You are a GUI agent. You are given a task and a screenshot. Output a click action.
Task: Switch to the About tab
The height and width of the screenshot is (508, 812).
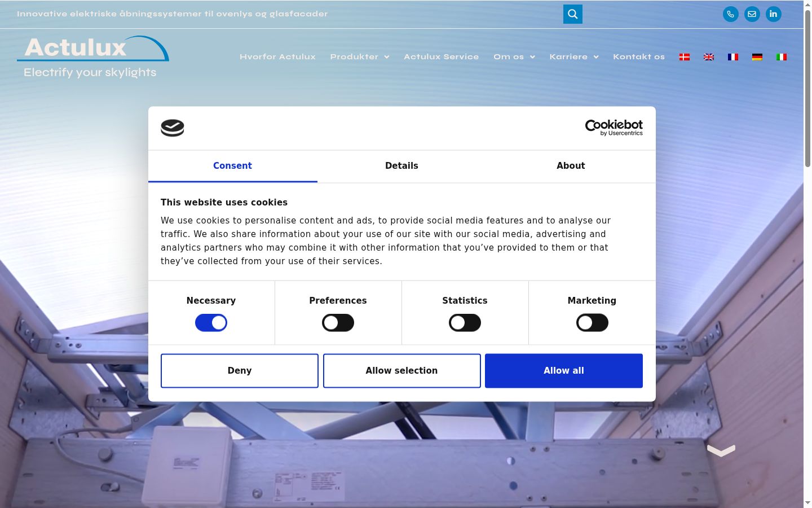(571, 166)
